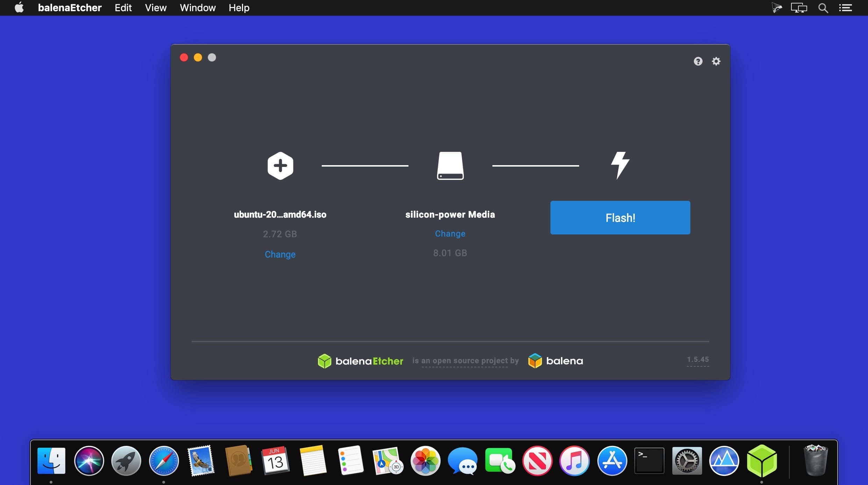Open Etcher settings gear icon

[x=716, y=62]
